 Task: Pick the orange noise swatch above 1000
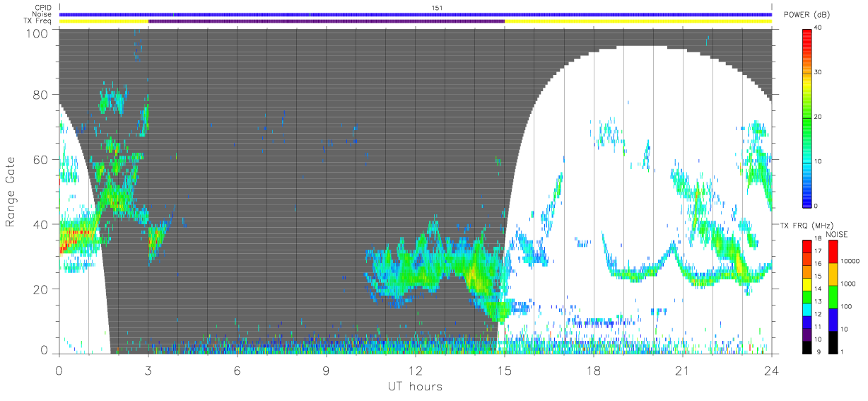832,273
